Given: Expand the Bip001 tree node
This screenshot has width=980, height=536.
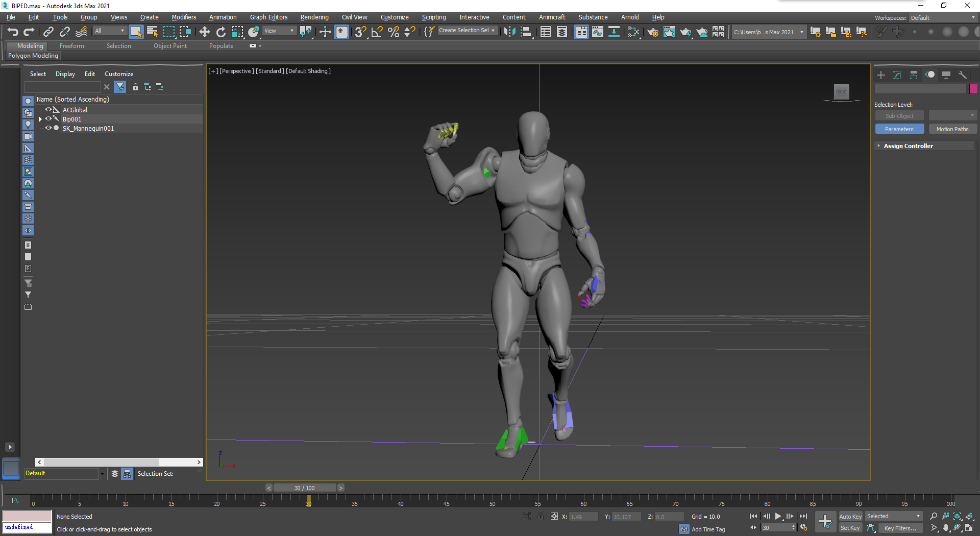Looking at the screenshot, I should click(x=40, y=119).
